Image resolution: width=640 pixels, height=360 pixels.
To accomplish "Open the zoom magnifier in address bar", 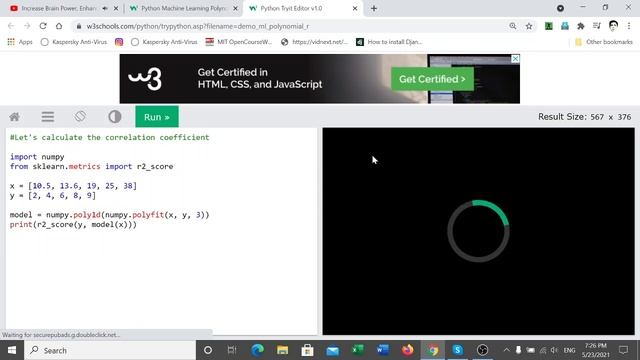I will [513, 26].
